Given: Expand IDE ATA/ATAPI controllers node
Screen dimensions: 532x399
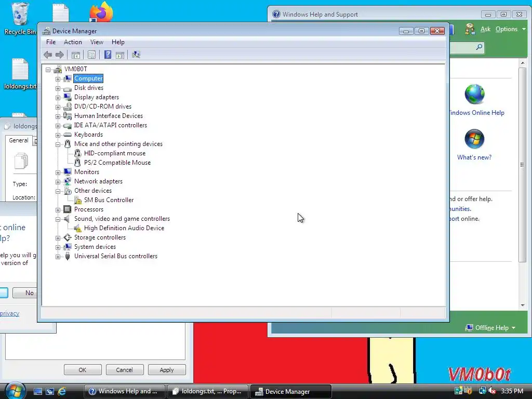Looking at the screenshot, I should 58,126.
